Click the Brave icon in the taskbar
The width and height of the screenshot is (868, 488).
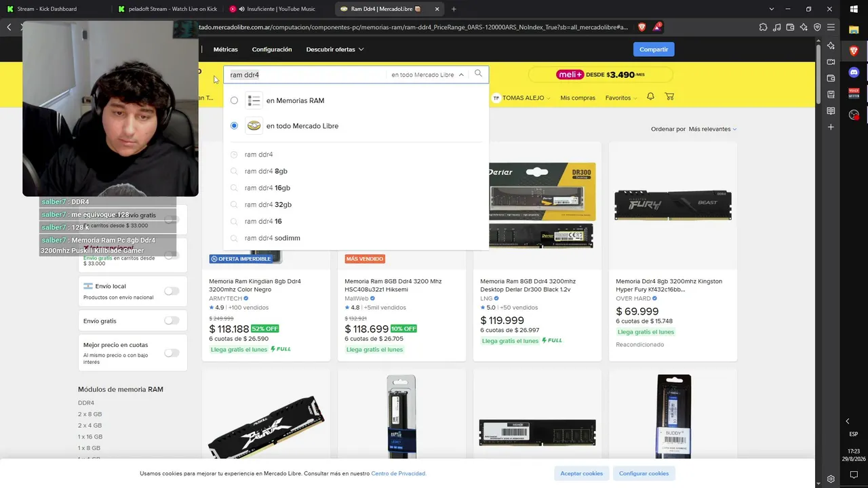pos(854,51)
